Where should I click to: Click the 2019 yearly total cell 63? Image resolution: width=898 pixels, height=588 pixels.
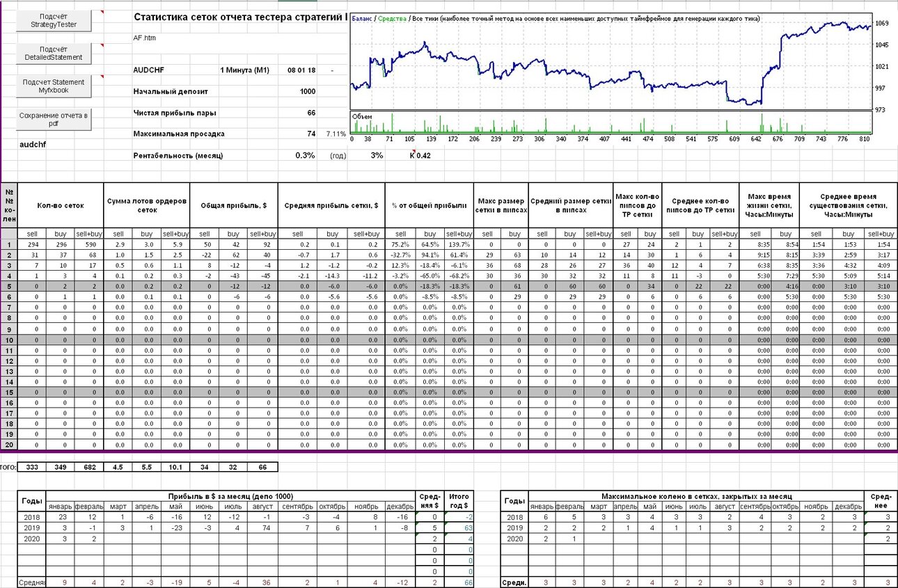(x=459, y=528)
